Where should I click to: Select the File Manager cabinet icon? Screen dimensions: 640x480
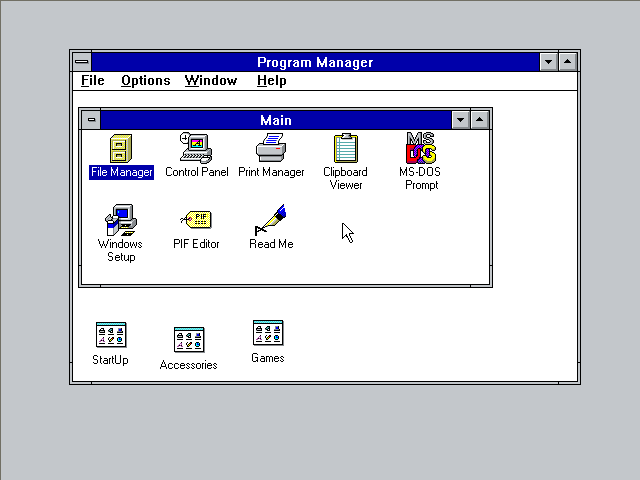(121, 148)
